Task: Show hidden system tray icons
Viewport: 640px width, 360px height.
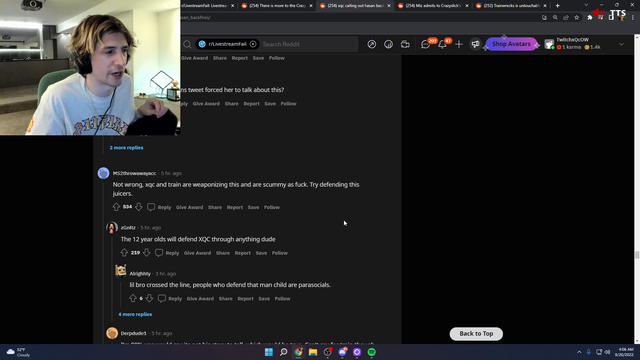Action: pyautogui.click(x=579, y=352)
